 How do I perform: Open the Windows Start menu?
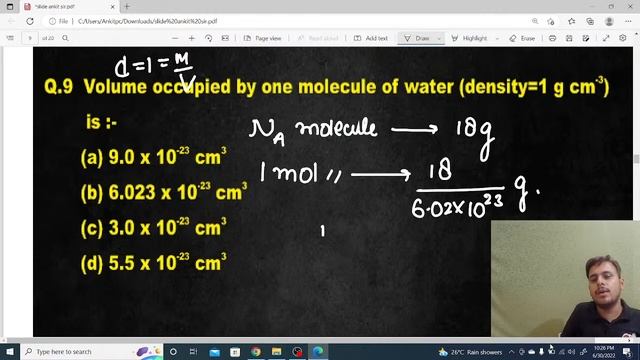pyautogui.click(x=9, y=351)
